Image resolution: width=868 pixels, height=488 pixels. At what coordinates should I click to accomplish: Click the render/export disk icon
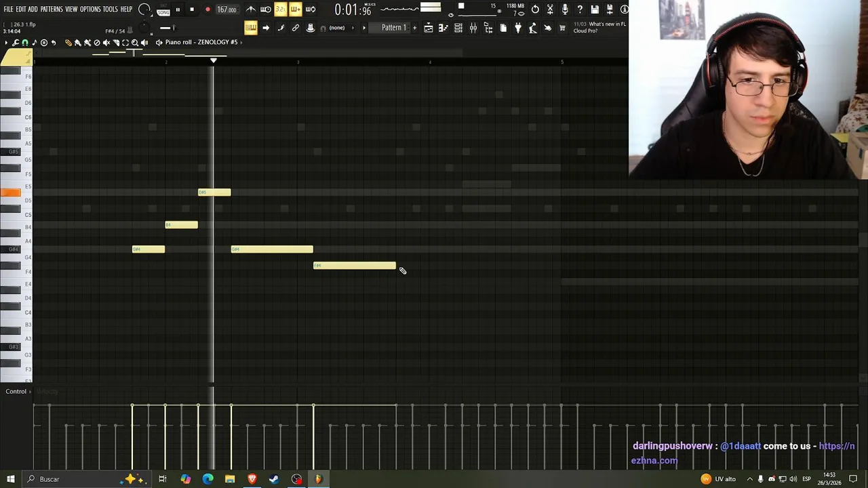coord(610,9)
